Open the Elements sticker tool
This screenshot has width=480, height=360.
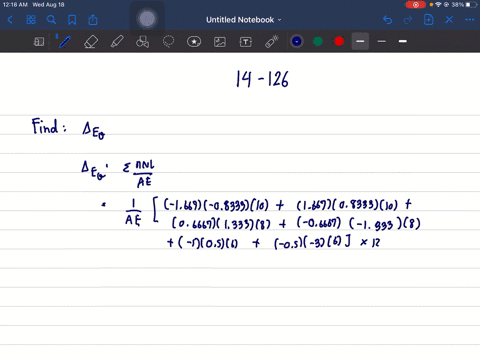point(194,42)
